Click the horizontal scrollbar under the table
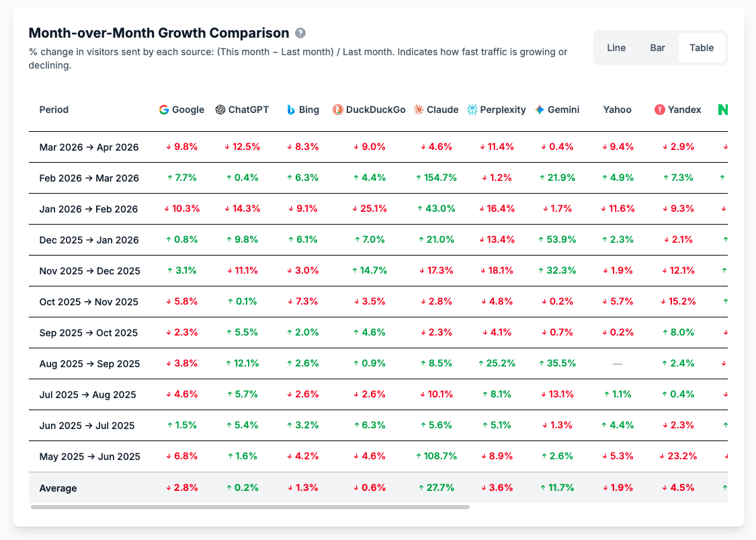This screenshot has height=540, width=756. [x=250, y=507]
